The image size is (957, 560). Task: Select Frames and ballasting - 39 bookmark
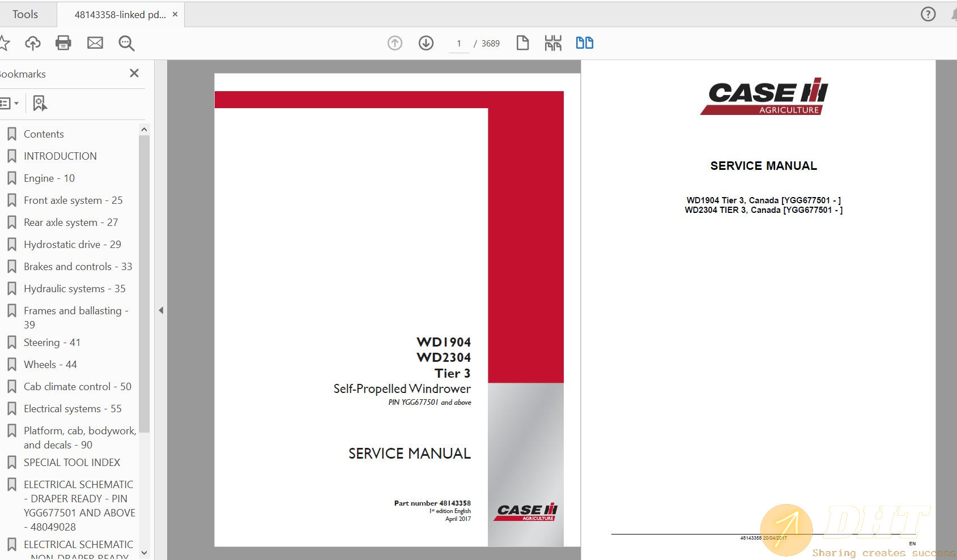point(76,318)
